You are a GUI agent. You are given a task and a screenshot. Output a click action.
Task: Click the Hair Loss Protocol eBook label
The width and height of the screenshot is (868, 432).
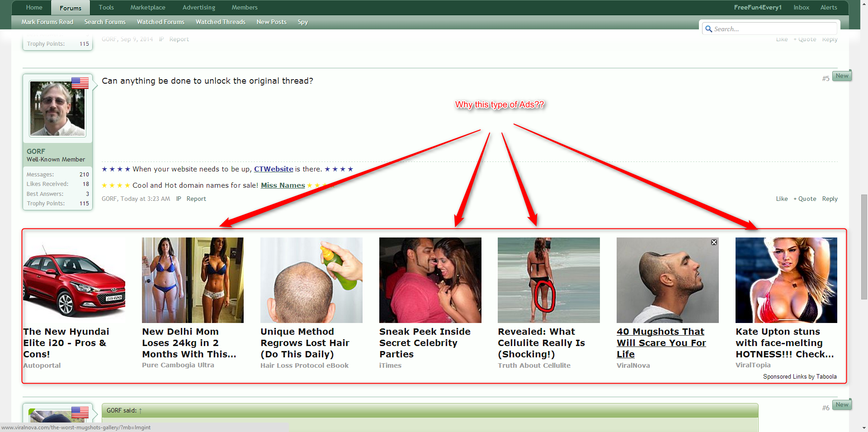tap(305, 366)
